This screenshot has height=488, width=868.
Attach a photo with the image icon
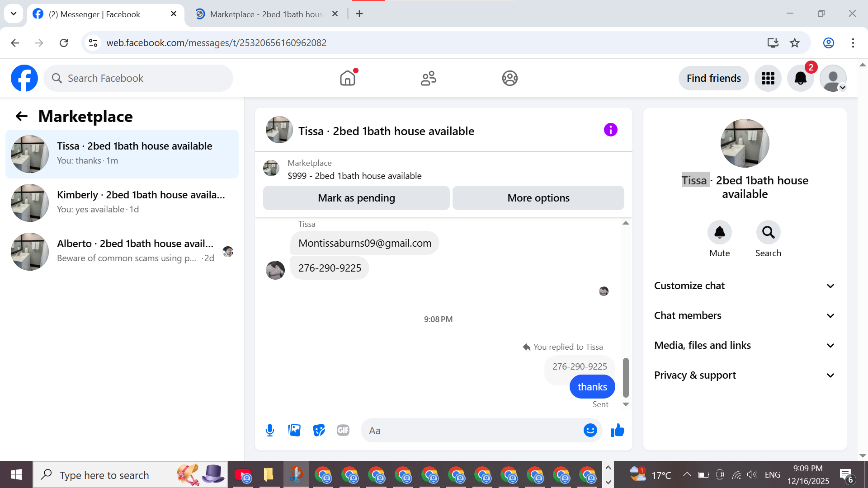(x=294, y=430)
